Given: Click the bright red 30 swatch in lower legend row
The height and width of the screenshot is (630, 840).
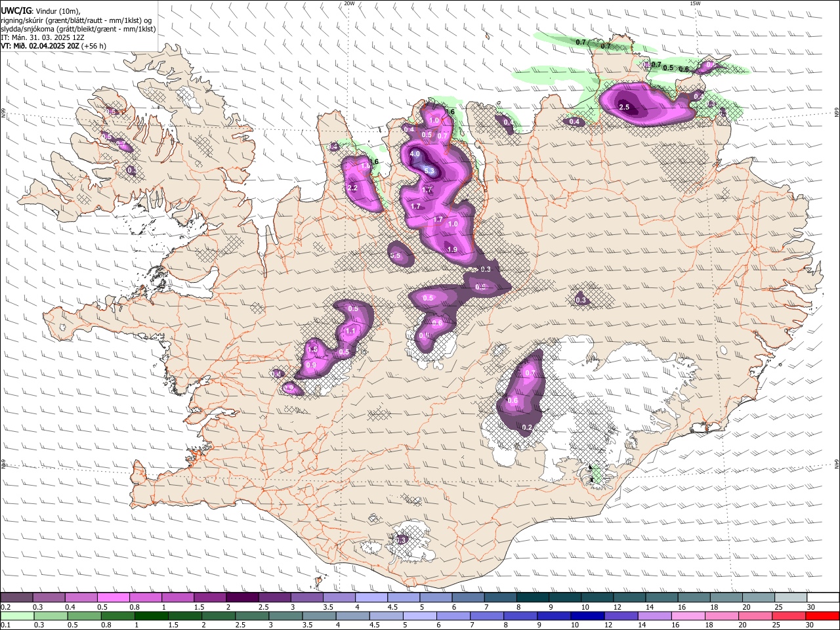Looking at the screenshot, I should pyautogui.click(x=822, y=616).
